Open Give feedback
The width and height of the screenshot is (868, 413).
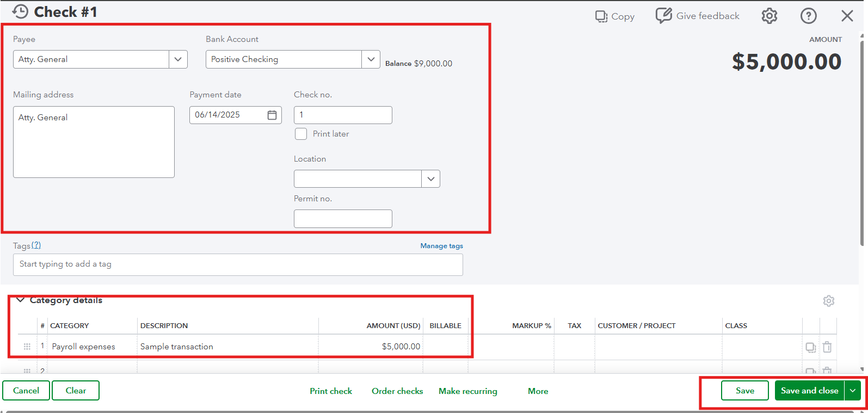(x=697, y=16)
